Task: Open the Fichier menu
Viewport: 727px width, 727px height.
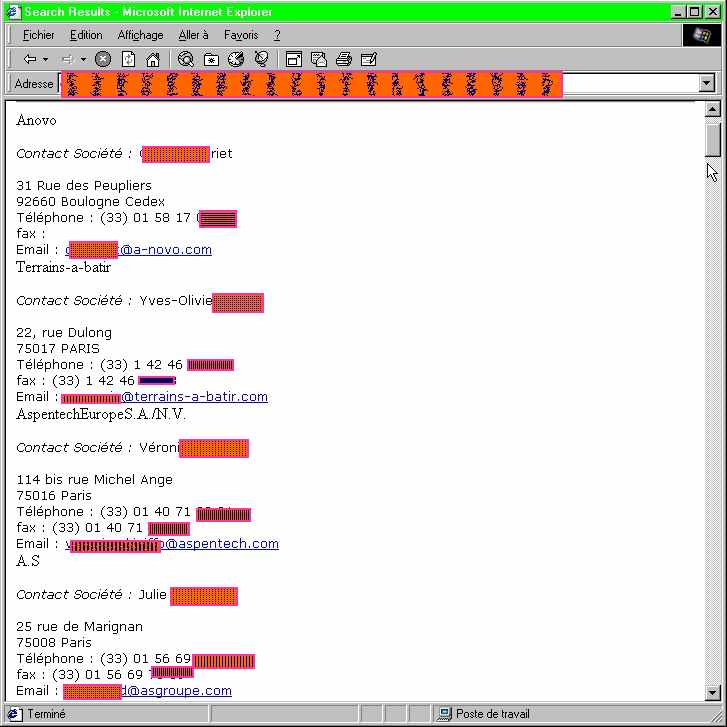Action: click(x=38, y=35)
